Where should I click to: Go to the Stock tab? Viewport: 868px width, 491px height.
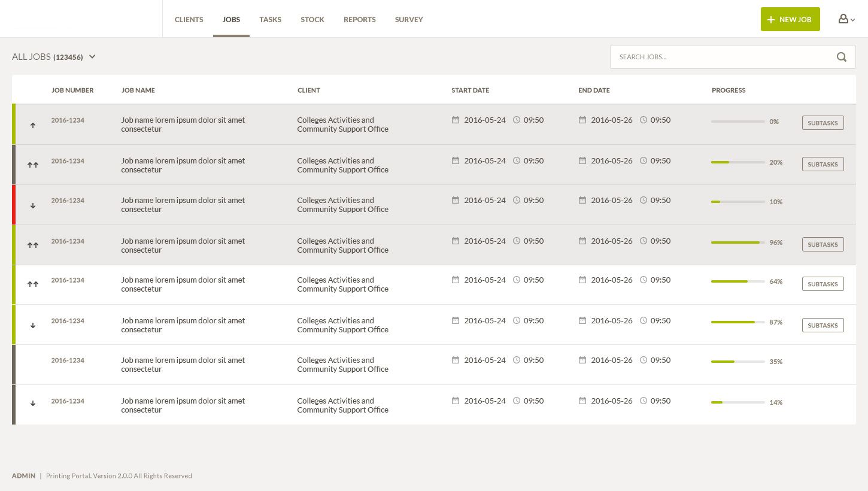312,20
